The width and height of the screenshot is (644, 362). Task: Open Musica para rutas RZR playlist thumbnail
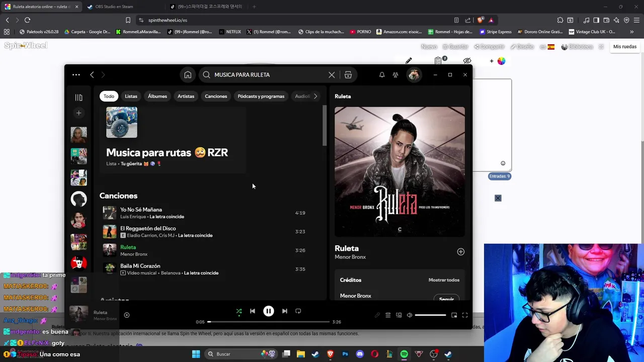pyautogui.click(x=122, y=122)
